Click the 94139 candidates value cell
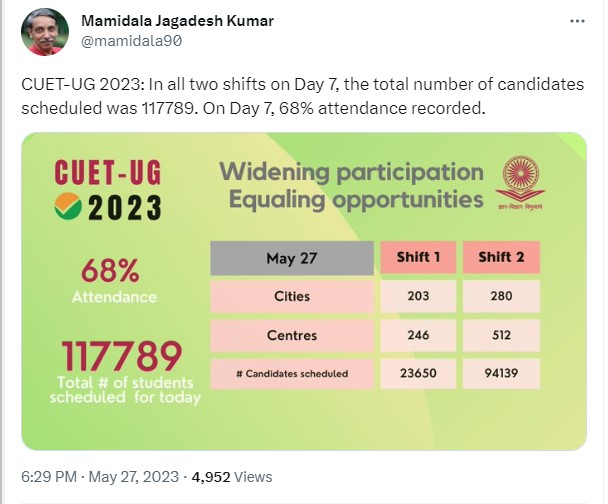Image resolution: width=608 pixels, height=504 pixels. coord(501,374)
